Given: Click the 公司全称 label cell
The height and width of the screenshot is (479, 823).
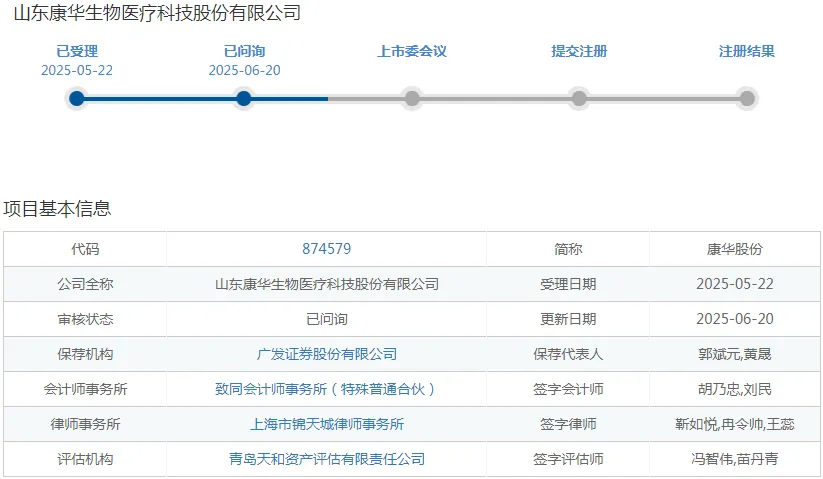Looking at the screenshot, I should tap(85, 284).
